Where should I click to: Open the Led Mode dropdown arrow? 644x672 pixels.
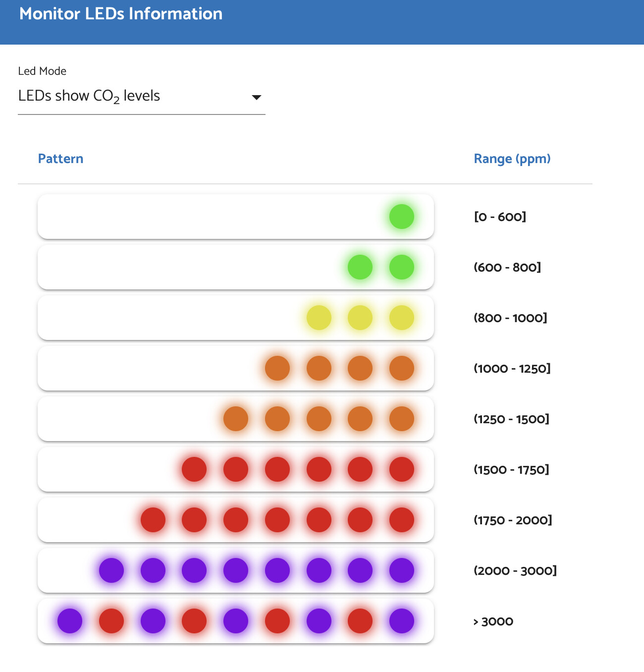tap(256, 97)
